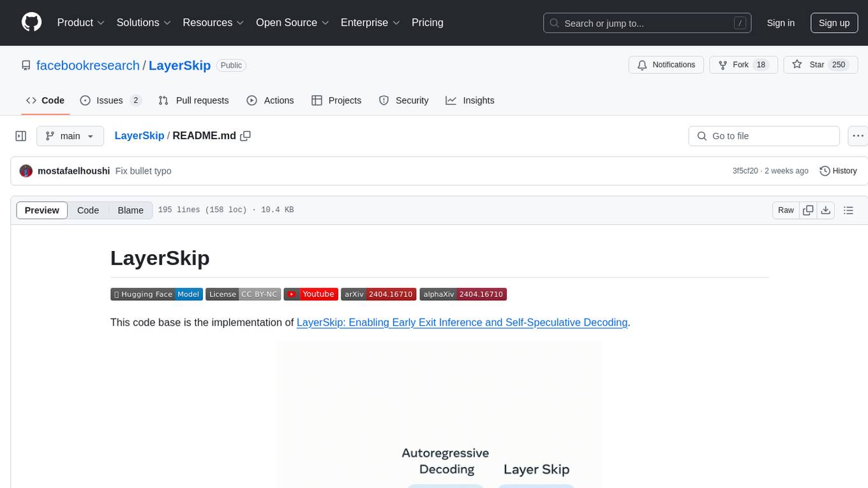868x488 pixels.
Task: Click the License CC BY-NC badge
Action: coord(243,294)
